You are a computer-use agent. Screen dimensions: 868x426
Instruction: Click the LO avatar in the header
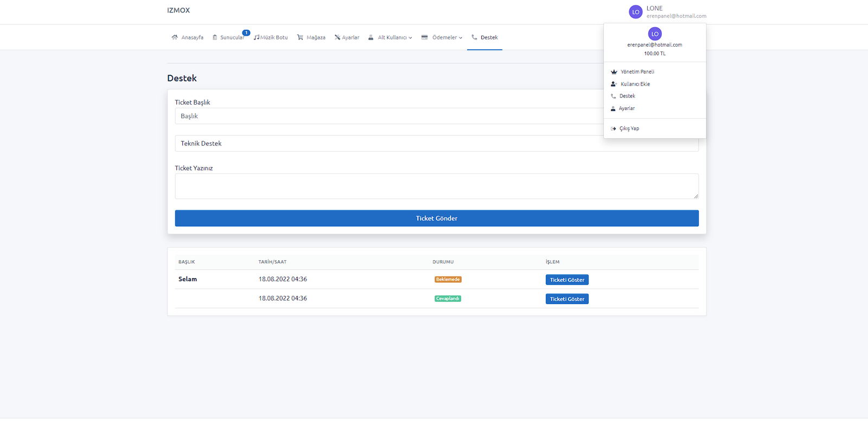coord(635,12)
